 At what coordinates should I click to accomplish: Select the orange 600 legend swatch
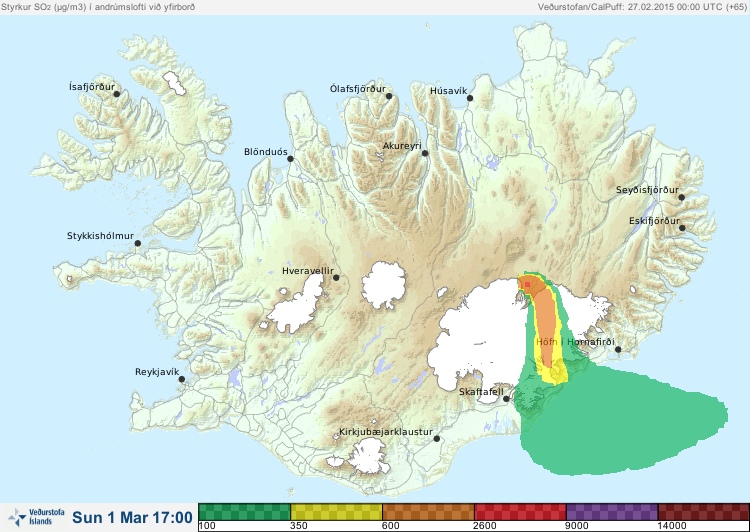click(x=428, y=512)
